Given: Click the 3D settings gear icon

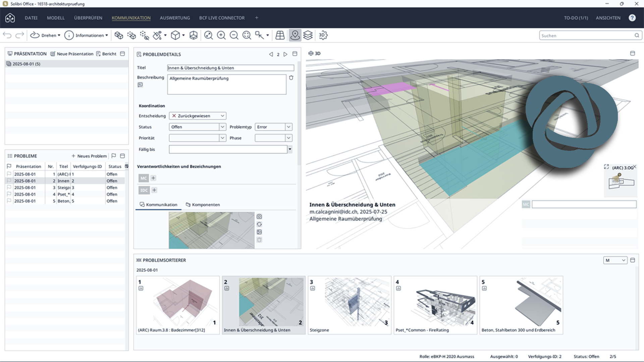Looking at the screenshot, I should click(x=323, y=35).
